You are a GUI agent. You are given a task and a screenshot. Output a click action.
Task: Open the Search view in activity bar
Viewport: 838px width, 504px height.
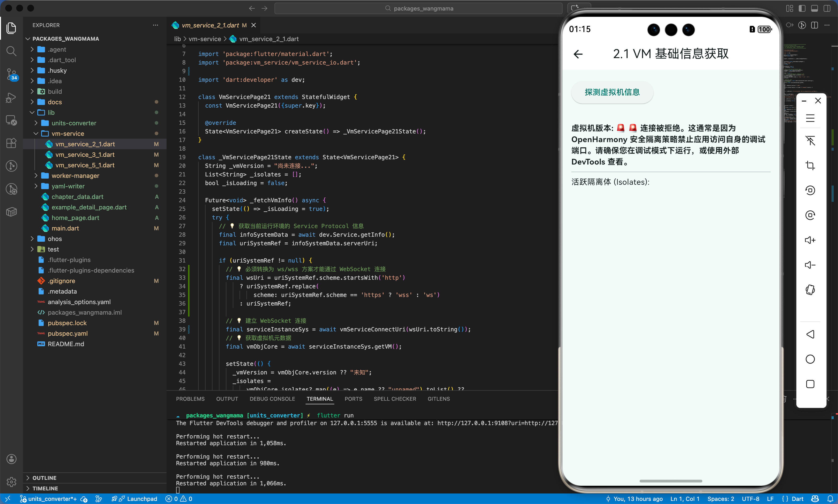click(11, 51)
